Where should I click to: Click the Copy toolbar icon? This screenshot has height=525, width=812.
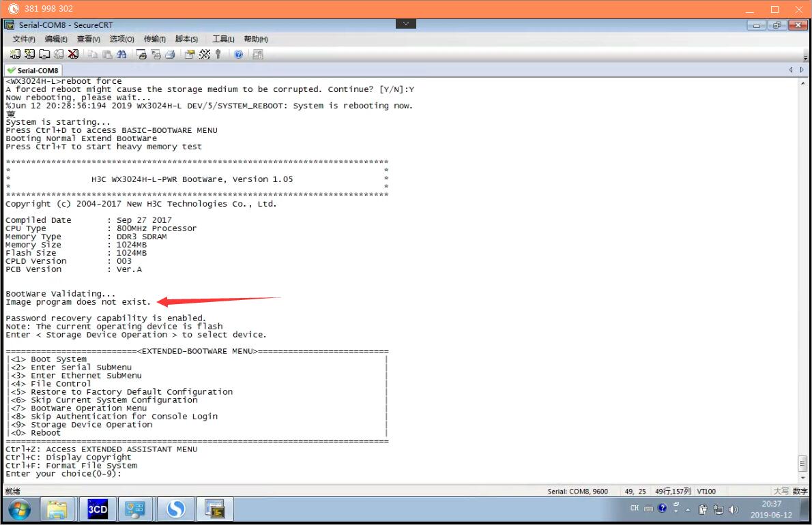point(92,54)
